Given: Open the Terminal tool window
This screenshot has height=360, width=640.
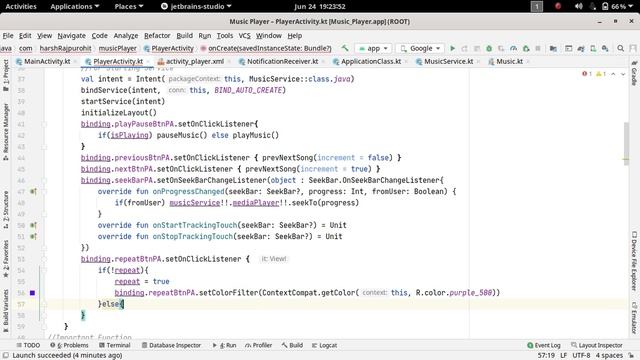Looking at the screenshot, I should 115,345.
